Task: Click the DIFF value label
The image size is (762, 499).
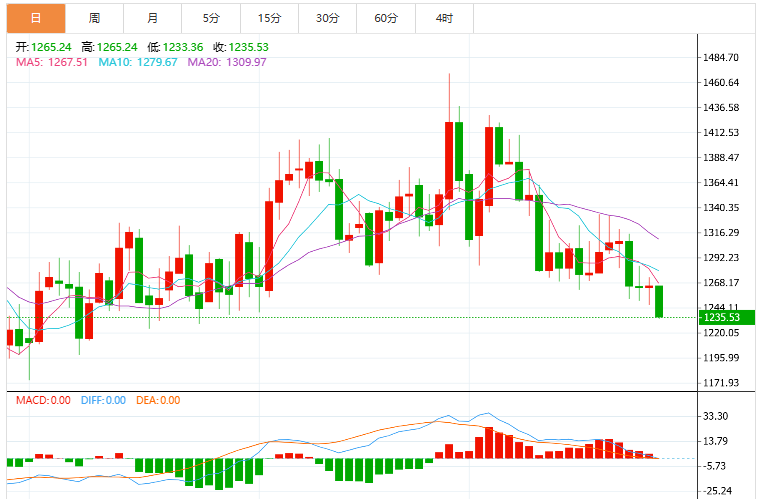Action: point(103,400)
